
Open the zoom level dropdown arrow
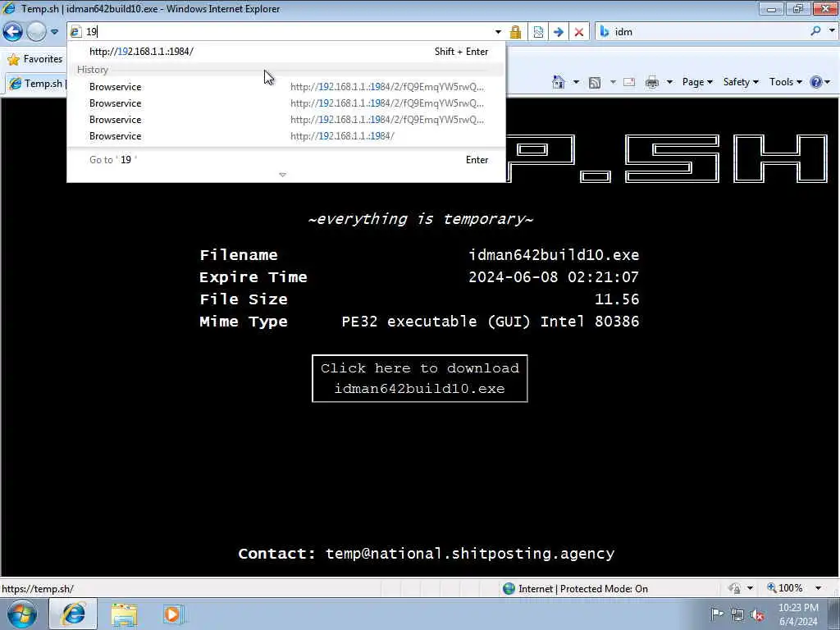point(819,588)
